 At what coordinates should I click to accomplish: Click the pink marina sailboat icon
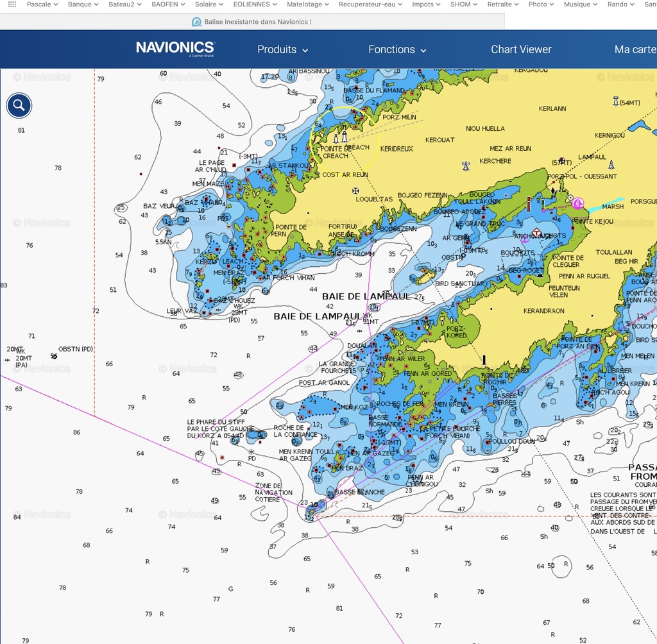pyautogui.click(x=578, y=203)
